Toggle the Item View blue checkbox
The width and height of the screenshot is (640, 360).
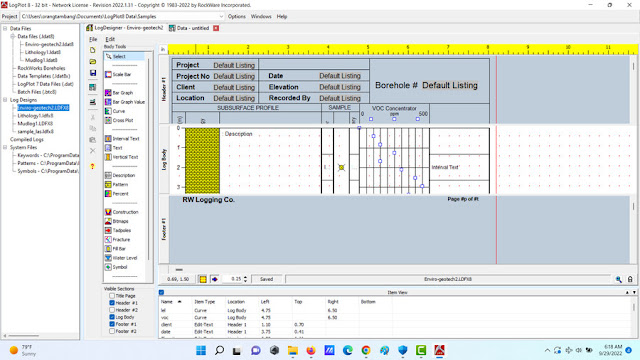[161, 292]
